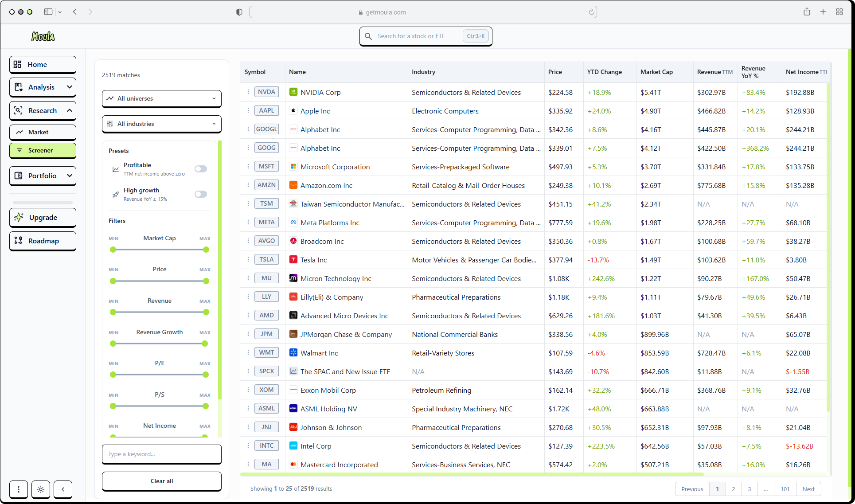Image resolution: width=855 pixels, height=504 pixels.
Task: Open the theme brightness settings icon
Action: coord(41,489)
